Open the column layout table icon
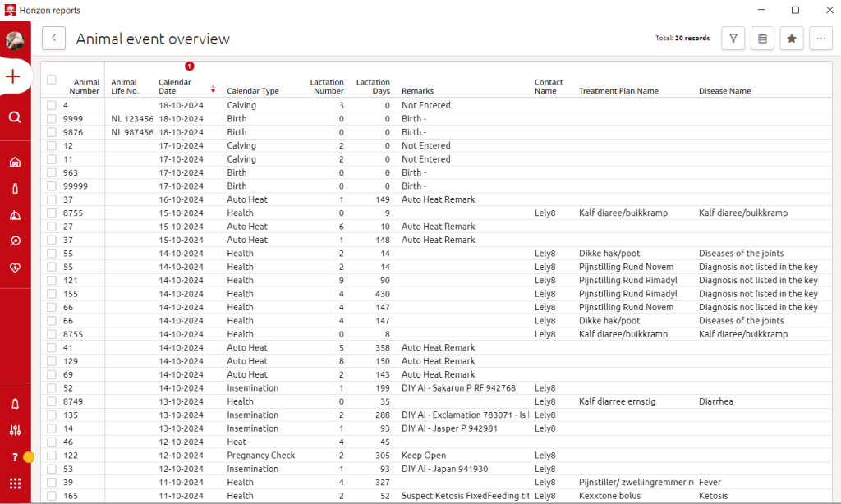 coord(762,39)
